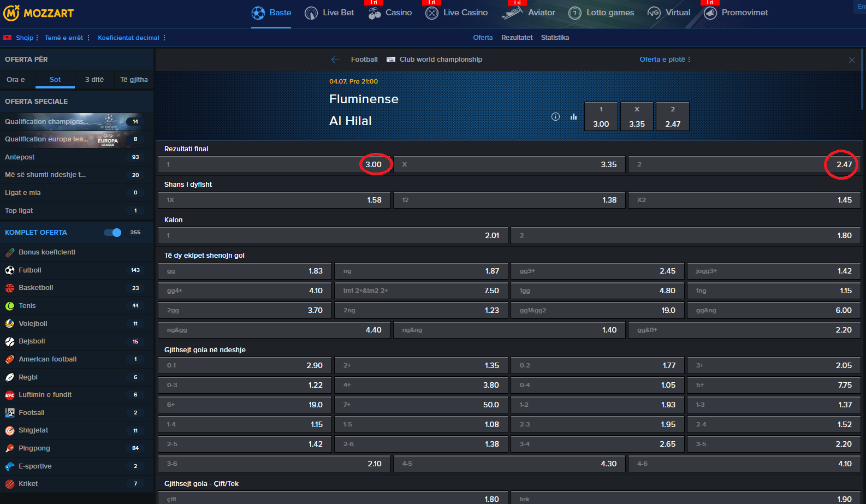Open Temë e errët theme dropdown
This screenshot has width=866, height=504.
(x=67, y=38)
